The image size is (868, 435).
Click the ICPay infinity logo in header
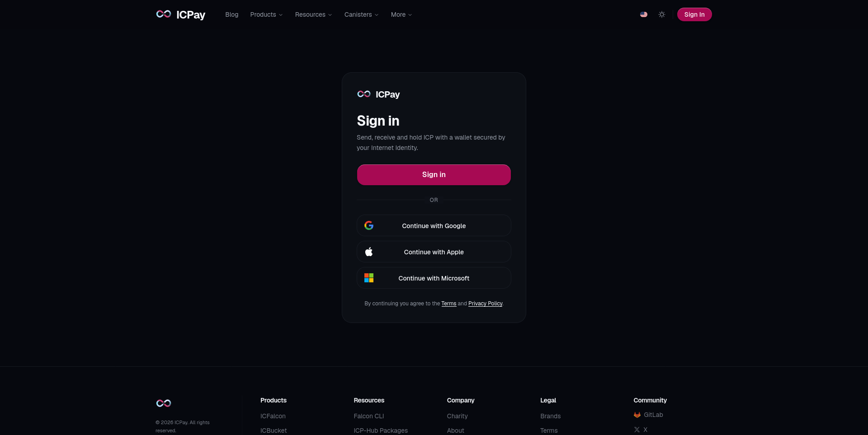point(164,14)
